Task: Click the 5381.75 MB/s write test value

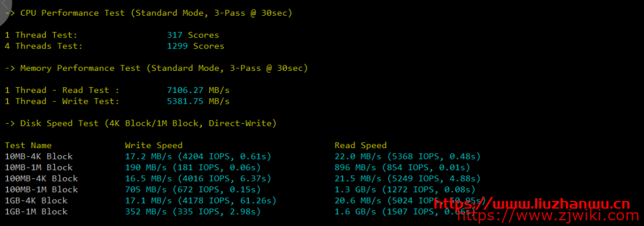Action: 198,102
